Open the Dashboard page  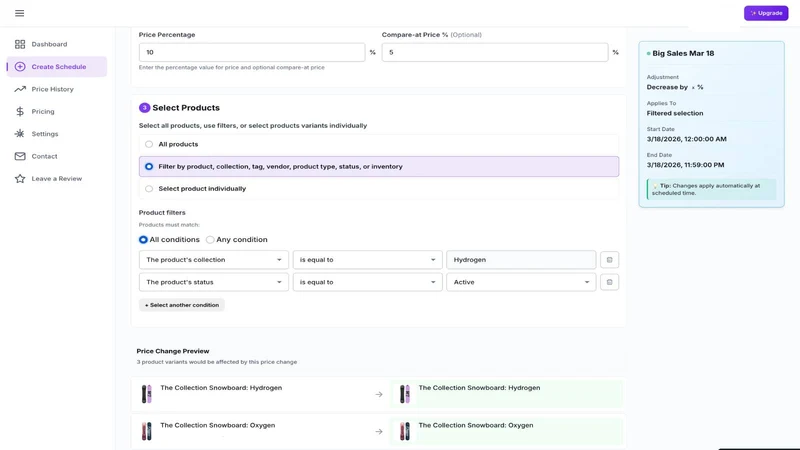pos(57,44)
